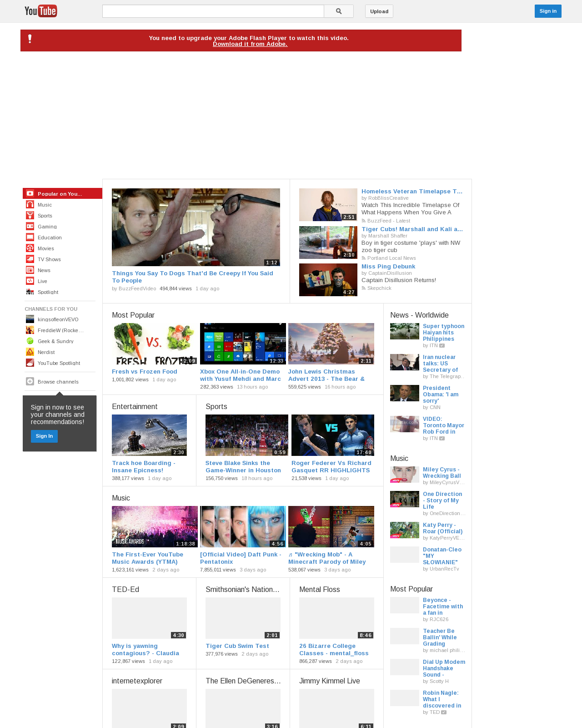582x728 pixels.
Task: Click the Education category icon in sidebar
Action: click(30, 237)
